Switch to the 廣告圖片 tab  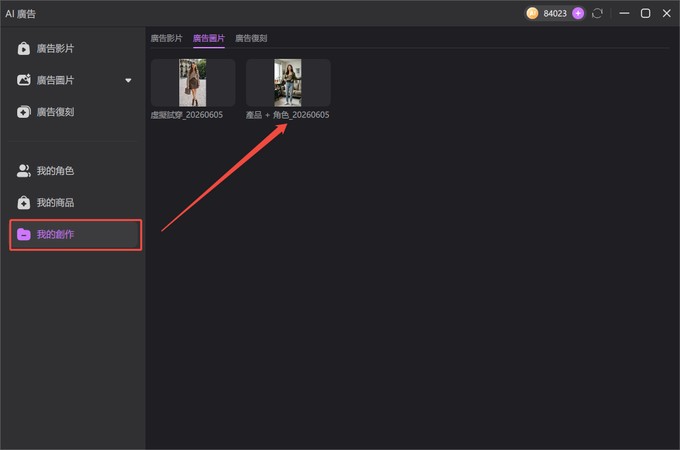click(209, 38)
